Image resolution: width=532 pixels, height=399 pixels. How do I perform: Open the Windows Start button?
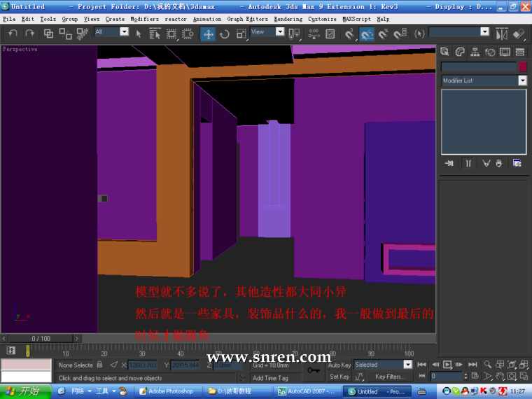(25, 391)
